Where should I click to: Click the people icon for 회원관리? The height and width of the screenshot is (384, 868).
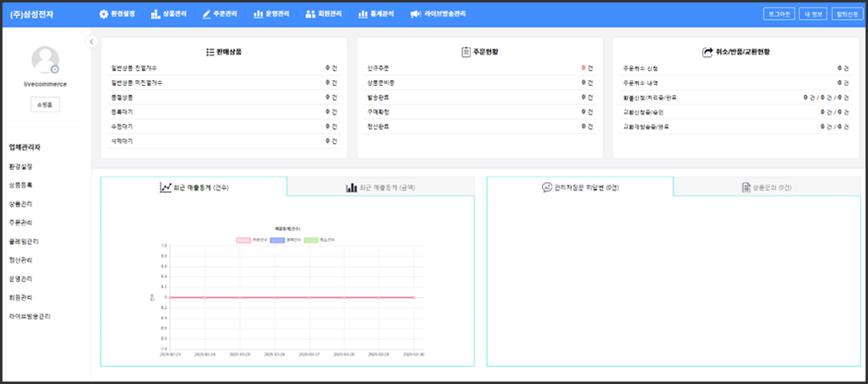pos(310,14)
